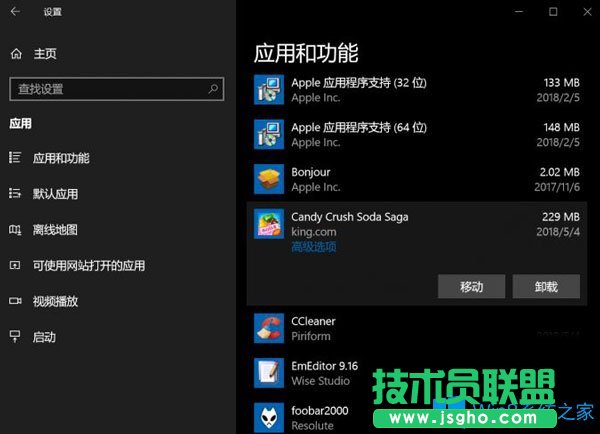Click the 229 MB size value
The width and height of the screenshot is (600, 434).
click(561, 217)
